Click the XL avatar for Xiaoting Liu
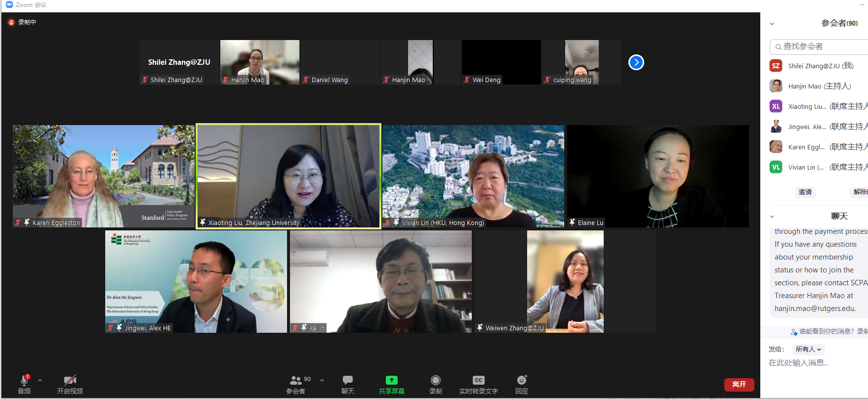This screenshot has height=399, width=868. click(776, 106)
